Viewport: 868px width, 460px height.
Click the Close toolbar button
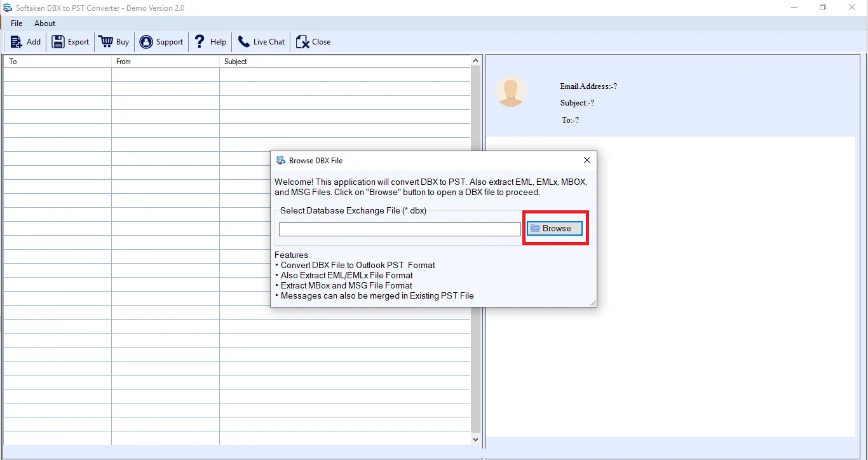point(313,42)
